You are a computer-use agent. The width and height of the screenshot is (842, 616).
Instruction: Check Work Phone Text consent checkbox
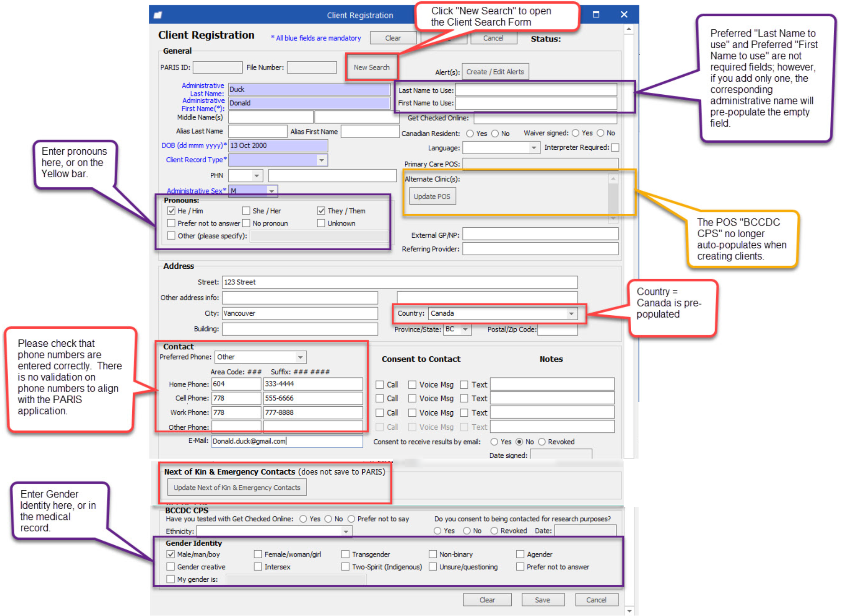tap(464, 413)
